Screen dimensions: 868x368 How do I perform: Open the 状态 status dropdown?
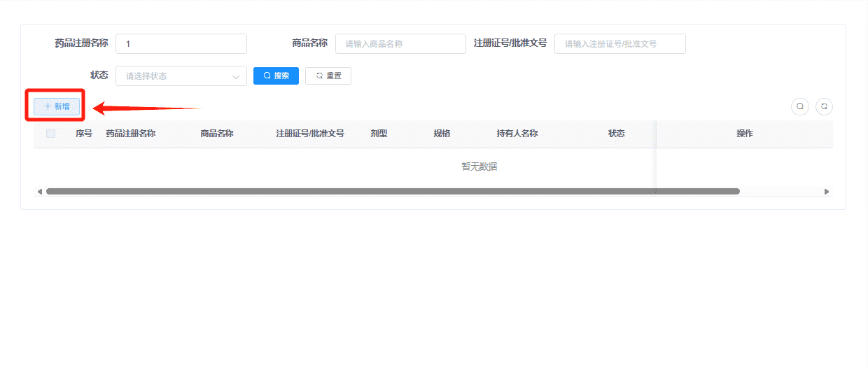coord(181,76)
